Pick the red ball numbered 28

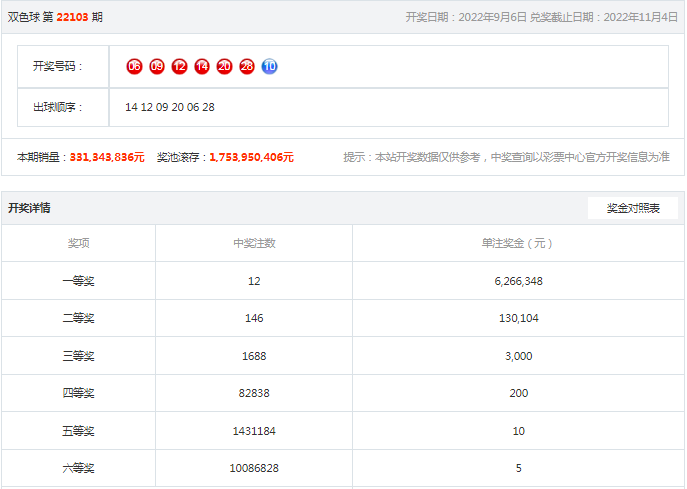[x=247, y=66]
